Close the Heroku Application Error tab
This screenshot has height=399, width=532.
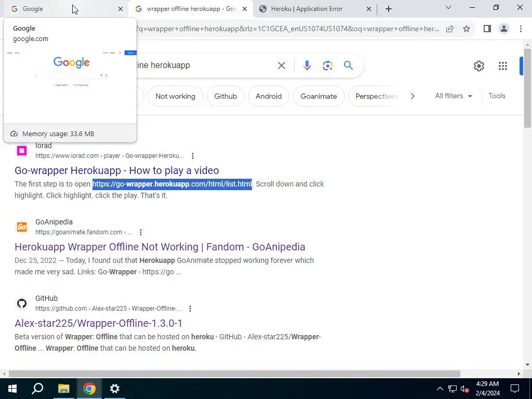click(369, 9)
